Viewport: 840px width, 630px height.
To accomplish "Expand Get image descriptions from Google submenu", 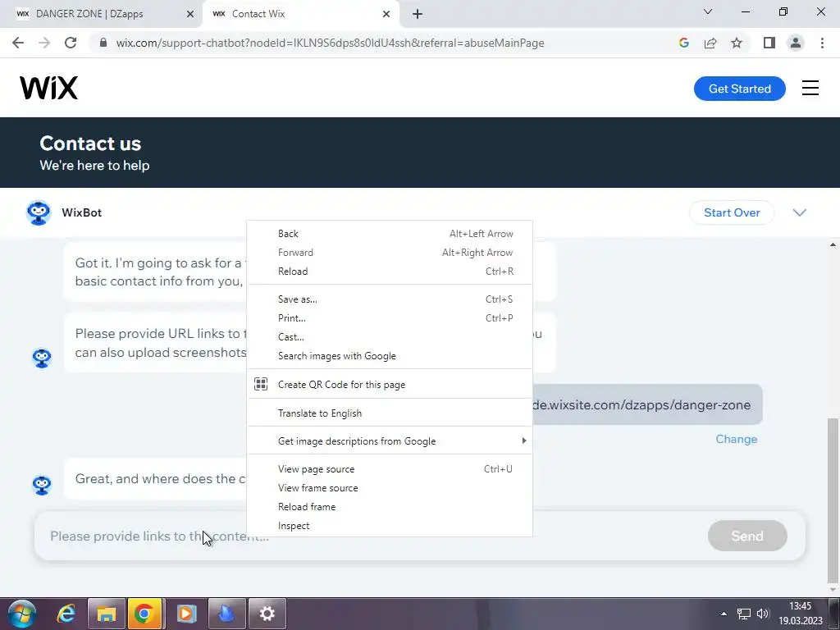I will (x=390, y=441).
